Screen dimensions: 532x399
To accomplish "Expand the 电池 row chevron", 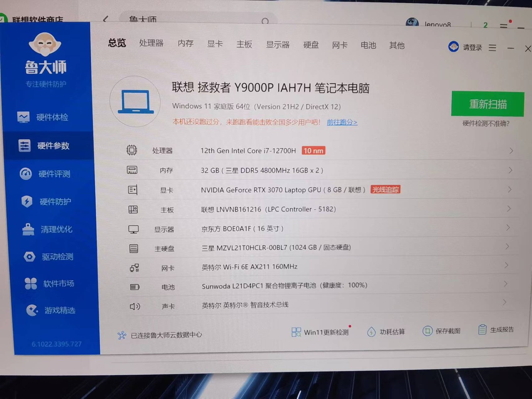I will click(505, 284).
